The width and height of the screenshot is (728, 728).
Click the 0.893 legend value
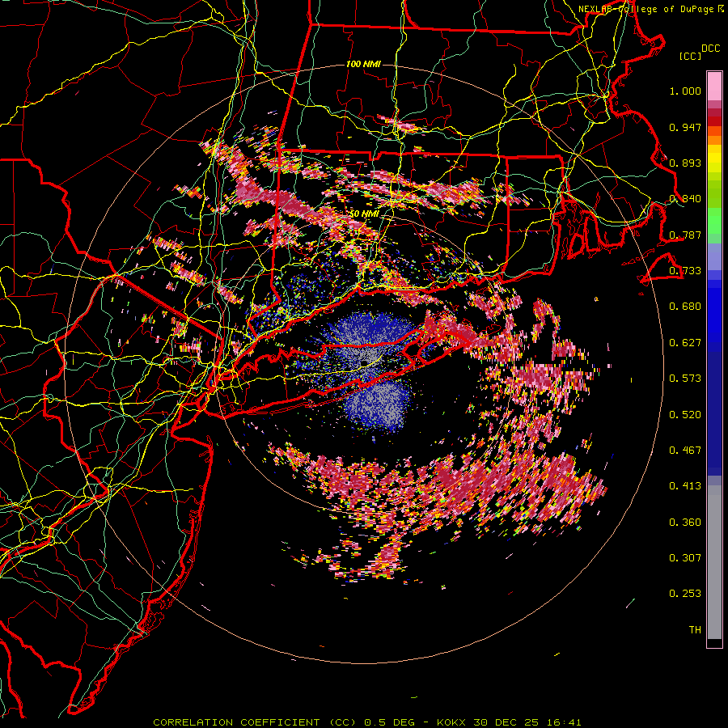pos(685,163)
